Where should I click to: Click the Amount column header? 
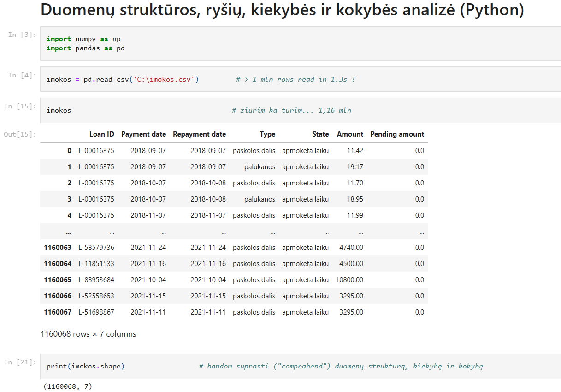[x=350, y=134]
